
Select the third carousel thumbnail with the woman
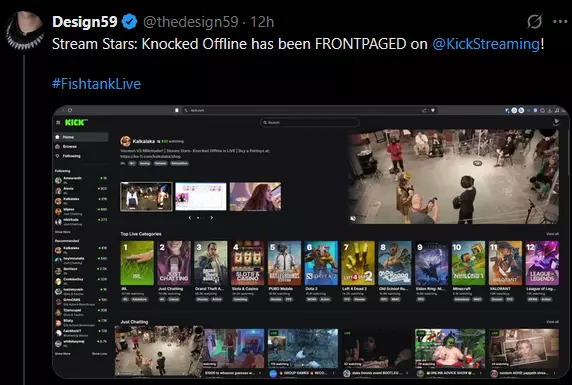(x=255, y=197)
